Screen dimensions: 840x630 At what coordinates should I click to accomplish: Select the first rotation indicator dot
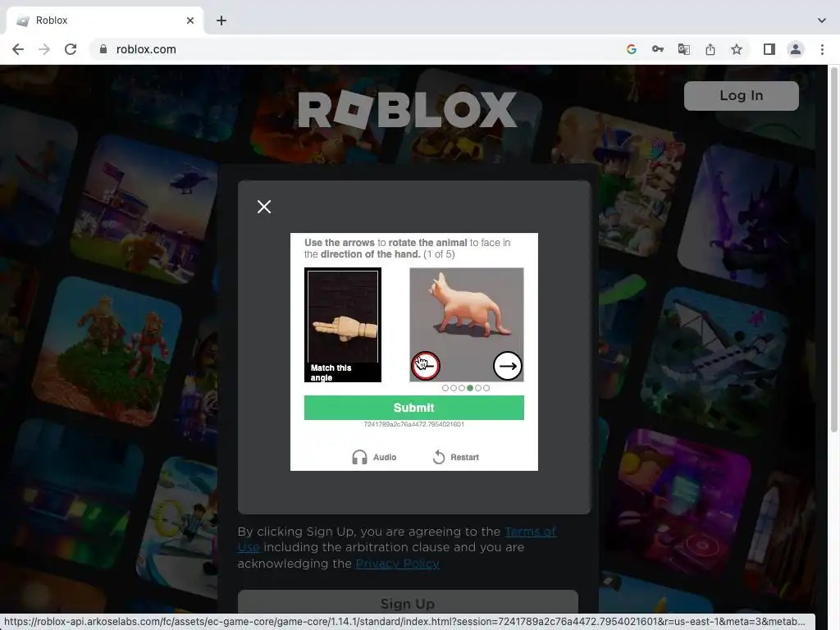tap(445, 388)
